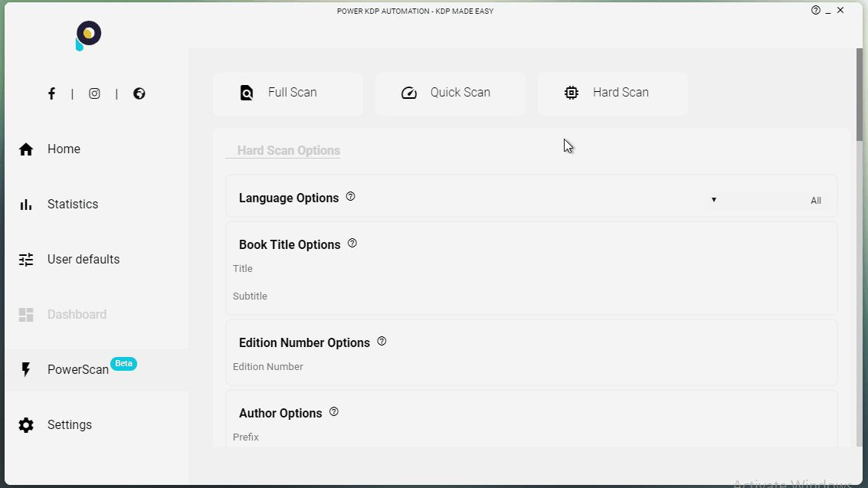Select the Dashboard menu item

click(x=77, y=314)
